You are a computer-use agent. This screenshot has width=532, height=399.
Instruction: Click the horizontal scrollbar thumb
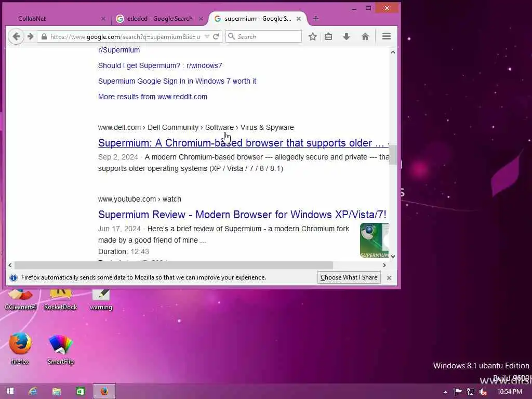174,265
